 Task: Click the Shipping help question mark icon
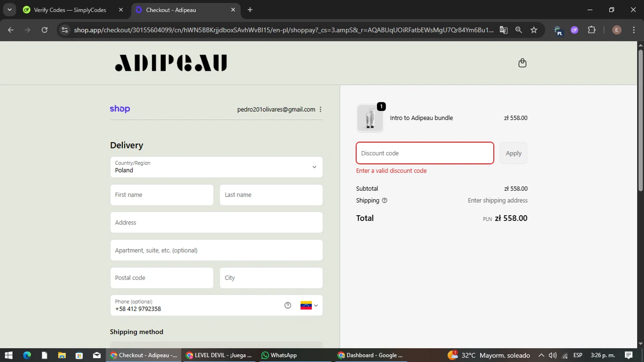pyautogui.click(x=385, y=201)
